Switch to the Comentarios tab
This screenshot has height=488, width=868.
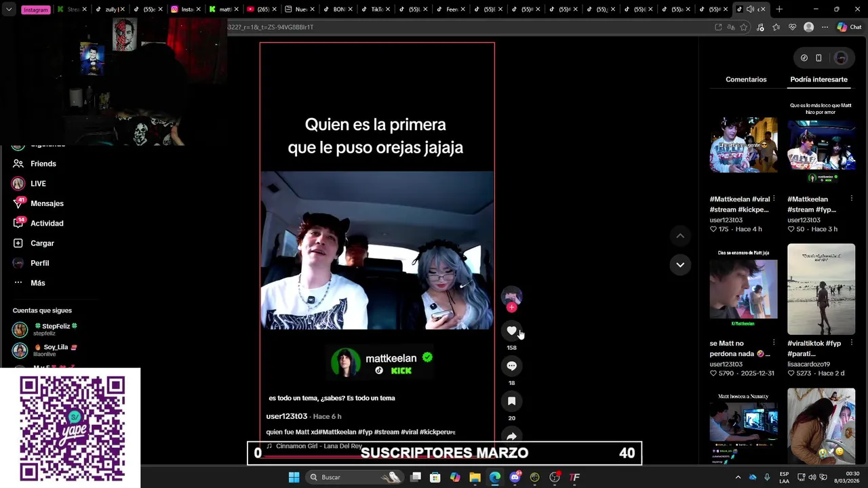click(746, 79)
